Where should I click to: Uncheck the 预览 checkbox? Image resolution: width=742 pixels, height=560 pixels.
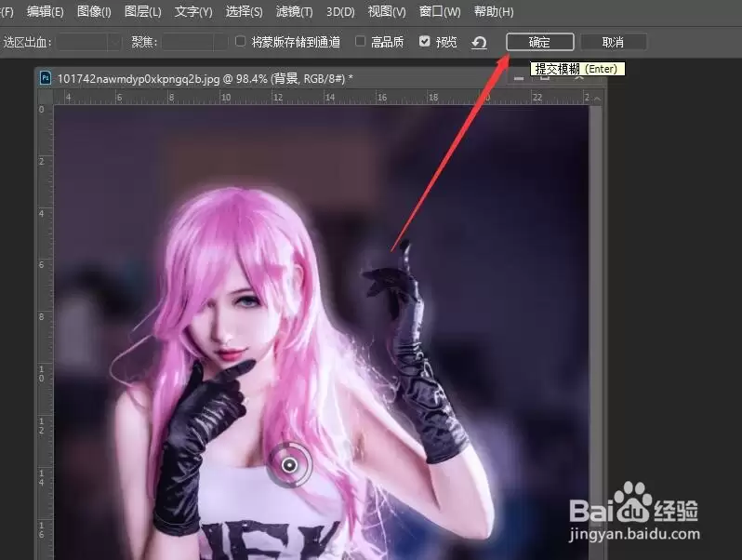[425, 42]
